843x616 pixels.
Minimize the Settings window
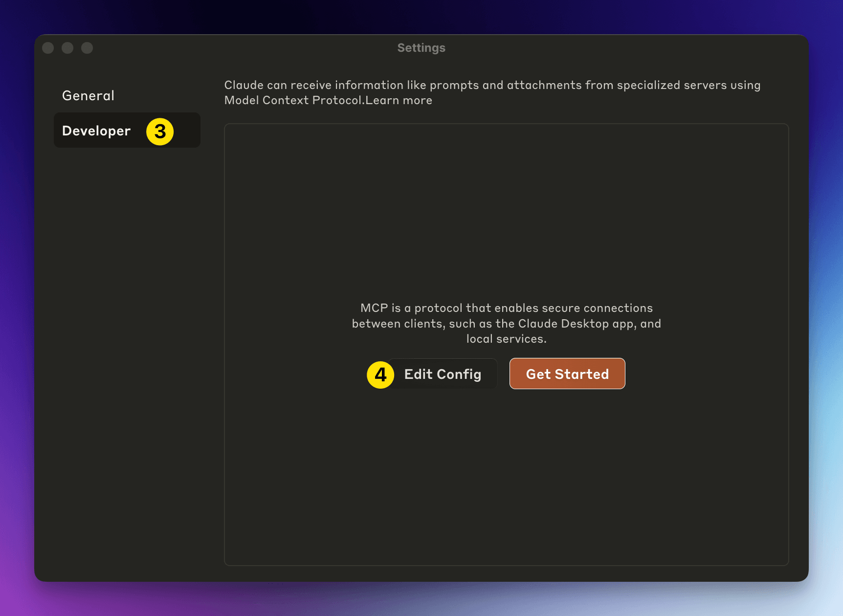67,48
